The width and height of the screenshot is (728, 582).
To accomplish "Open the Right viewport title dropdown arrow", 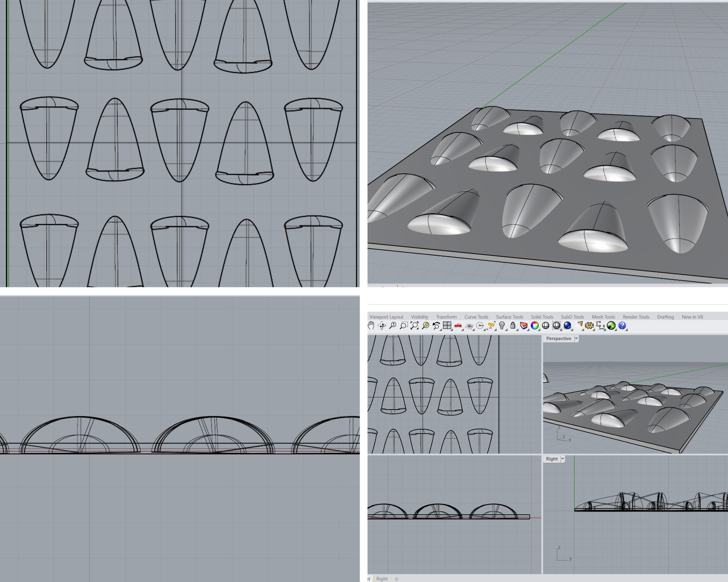I will (562, 459).
